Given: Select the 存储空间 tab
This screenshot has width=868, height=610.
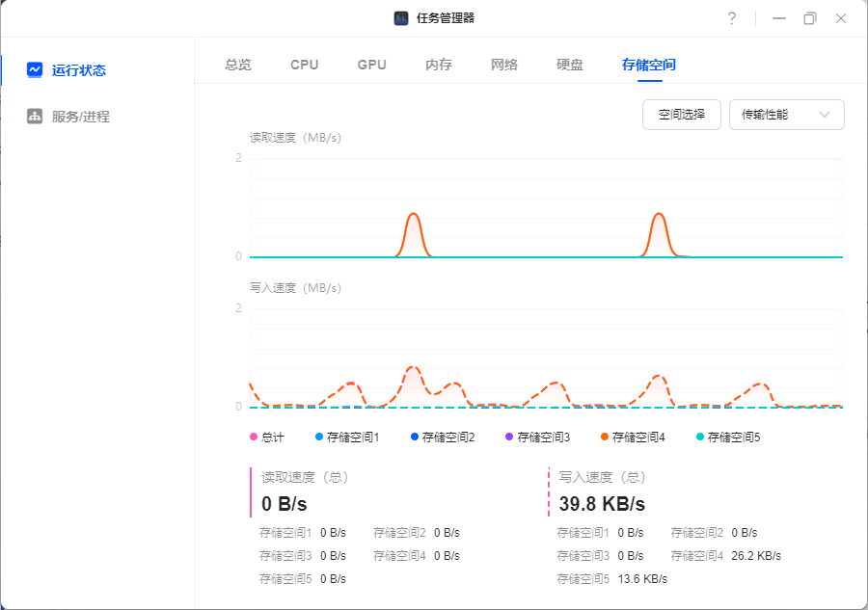Looking at the screenshot, I should tap(649, 65).
